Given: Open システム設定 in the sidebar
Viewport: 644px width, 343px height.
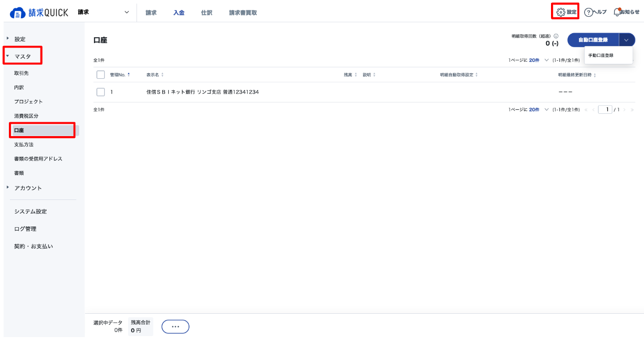Looking at the screenshot, I should coord(31,212).
